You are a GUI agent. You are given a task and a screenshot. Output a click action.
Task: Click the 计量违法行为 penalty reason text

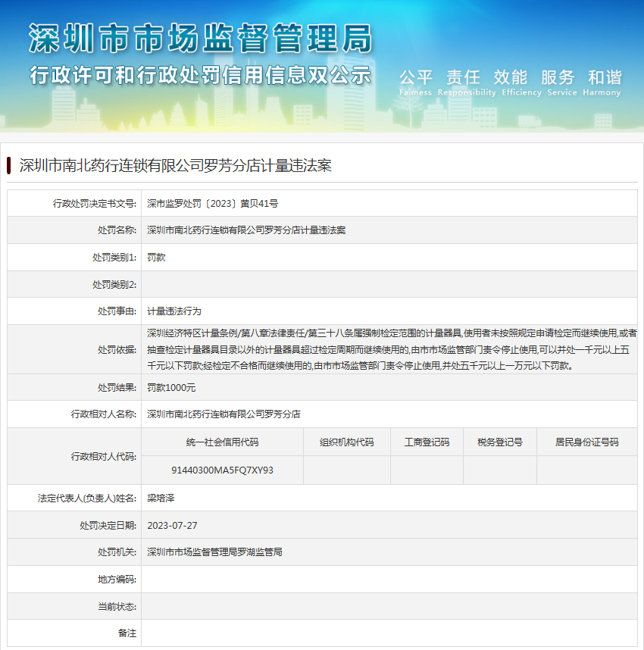point(174,311)
